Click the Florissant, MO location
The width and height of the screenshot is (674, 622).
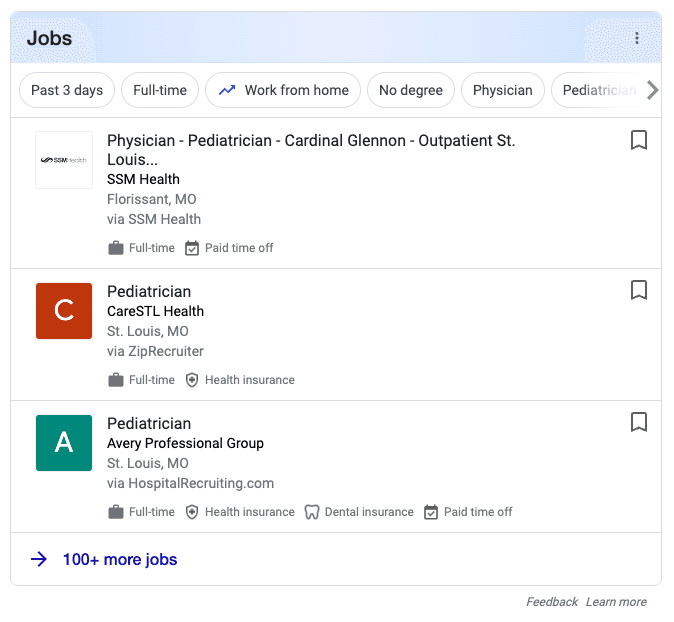(x=151, y=199)
